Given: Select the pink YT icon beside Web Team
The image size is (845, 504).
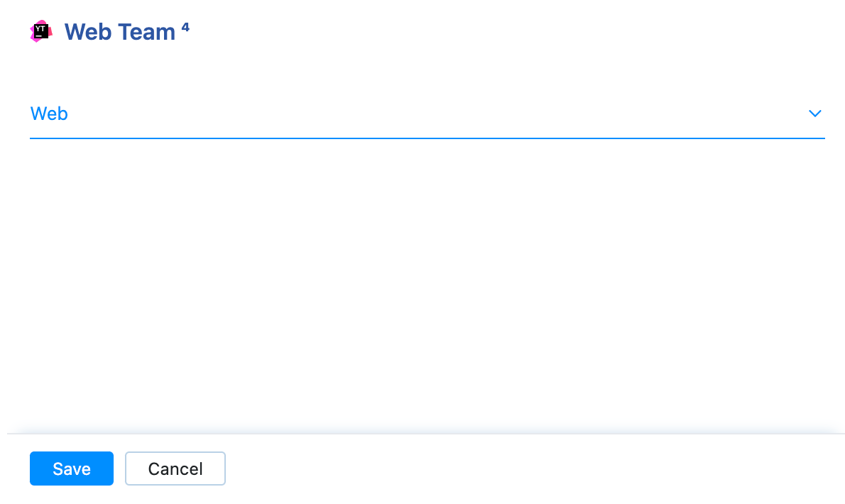Looking at the screenshot, I should click(41, 31).
